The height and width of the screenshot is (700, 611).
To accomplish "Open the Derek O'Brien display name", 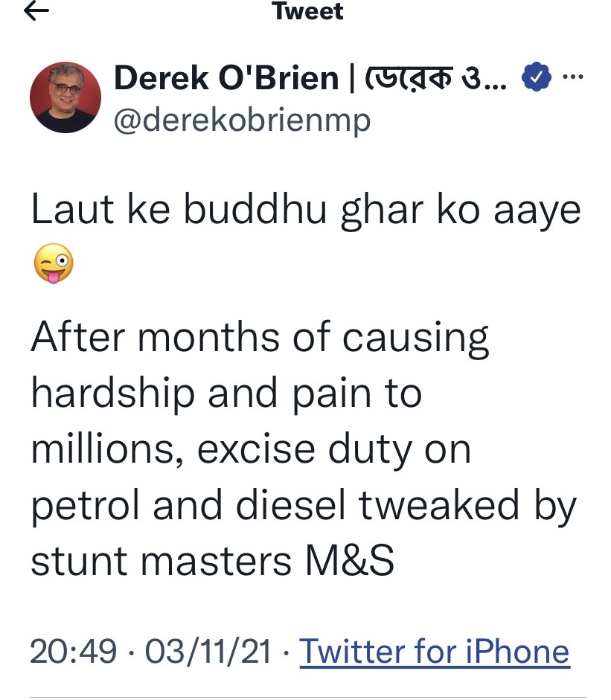I will click(225, 78).
